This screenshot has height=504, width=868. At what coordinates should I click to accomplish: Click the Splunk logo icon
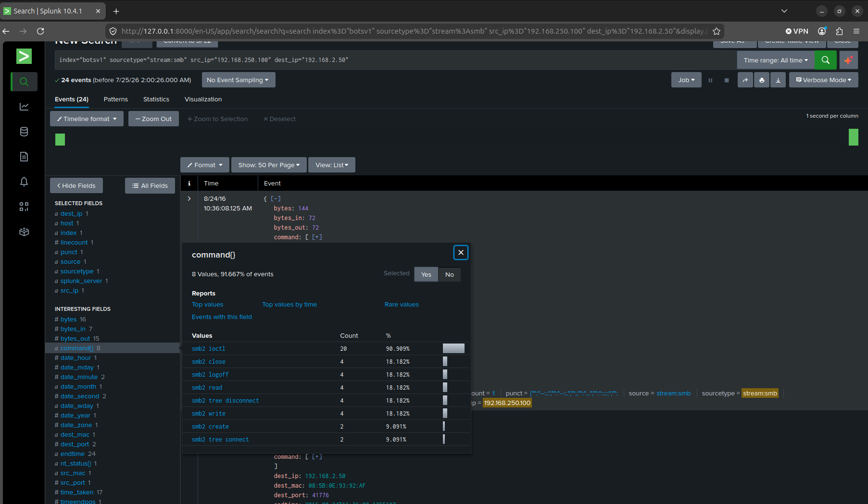tap(24, 56)
